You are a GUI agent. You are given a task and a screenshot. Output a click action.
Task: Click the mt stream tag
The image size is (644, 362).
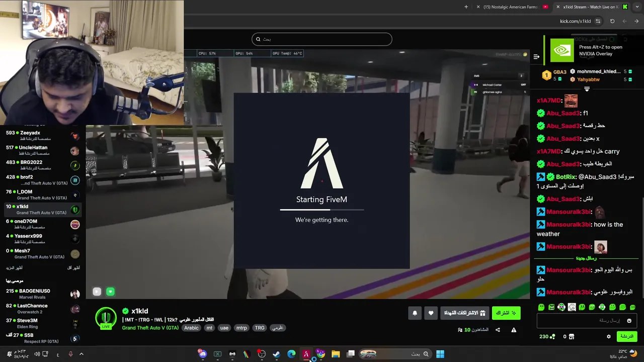click(x=209, y=328)
